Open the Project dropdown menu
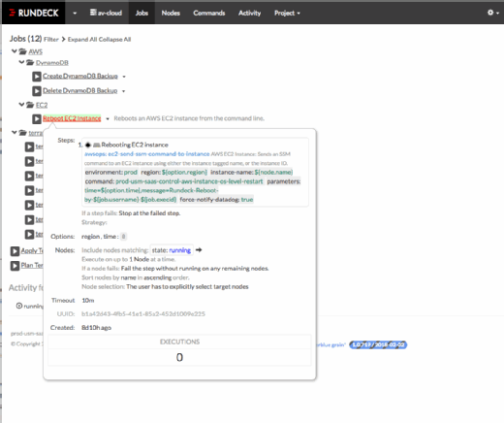Viewport: 504px width, 423px height. (287, 13)
